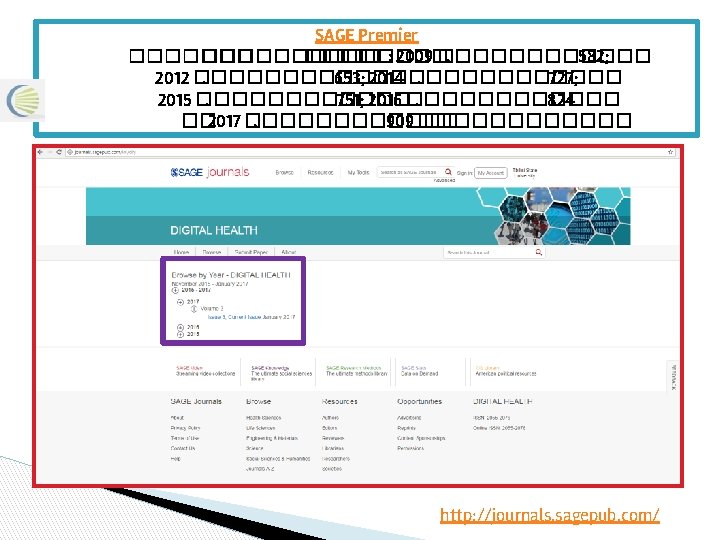720x540 pixels.
Task: Click the journal search magnifier icon
Action: pos(539,252)
